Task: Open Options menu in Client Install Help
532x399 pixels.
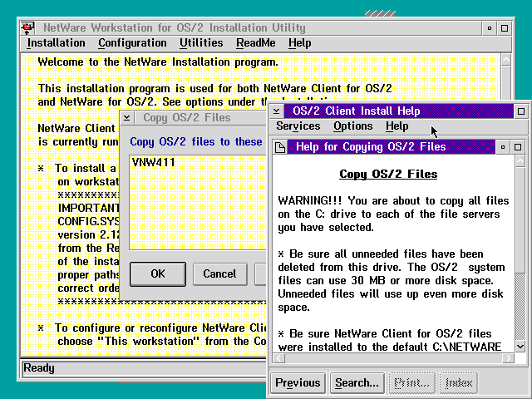Action: 352,126
